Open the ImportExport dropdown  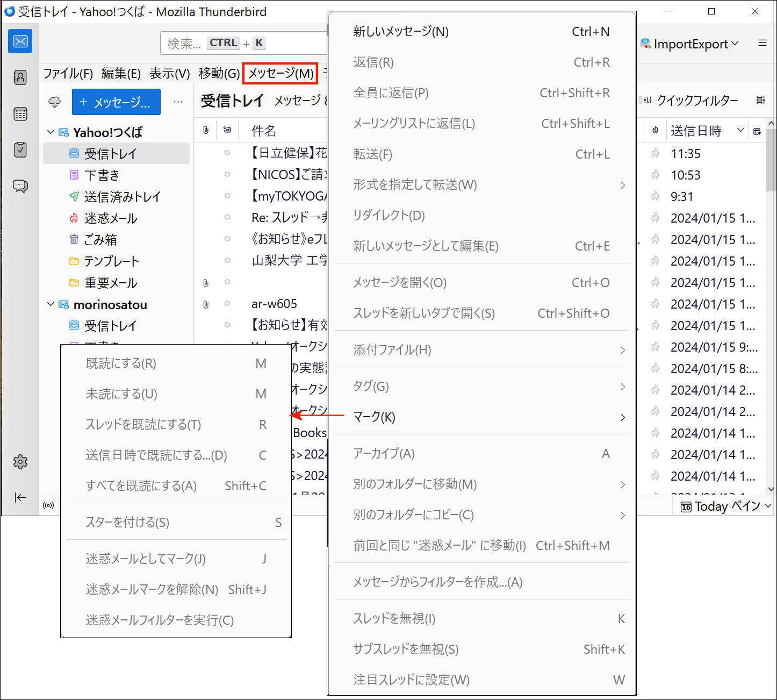point(690,44)
